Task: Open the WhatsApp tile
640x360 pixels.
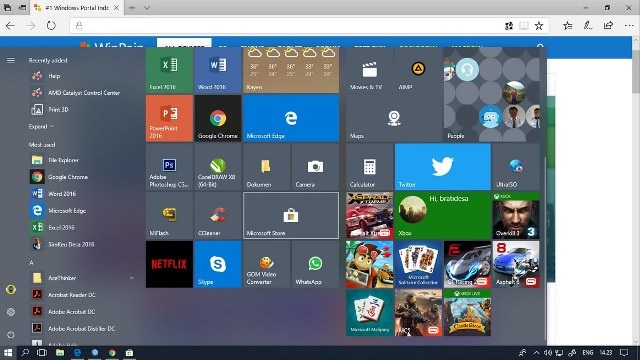Action: (315, 264)
